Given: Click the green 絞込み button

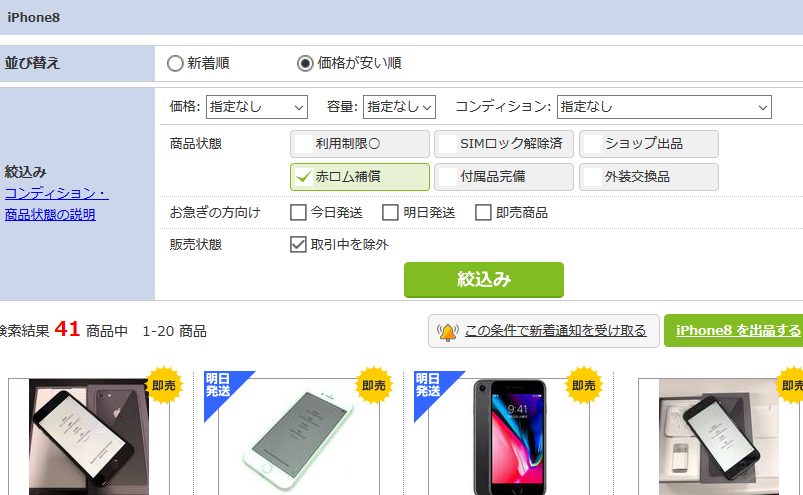Looking at the screenshot, I should click(484, 279).
